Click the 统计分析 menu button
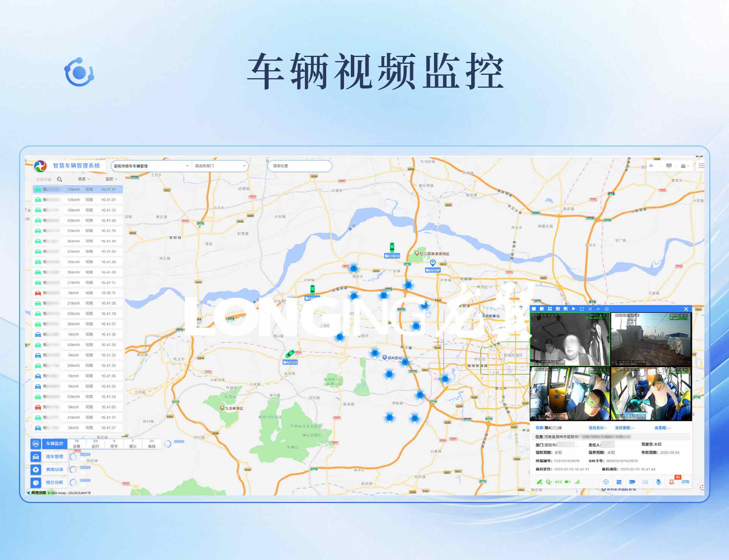 pyautogui.click(x=54, y=483)
